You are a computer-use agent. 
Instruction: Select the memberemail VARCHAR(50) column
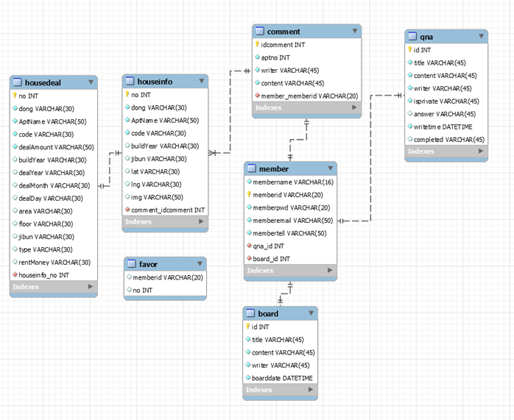(290, 221)
